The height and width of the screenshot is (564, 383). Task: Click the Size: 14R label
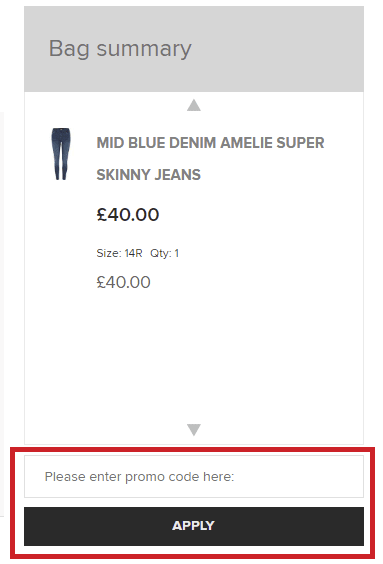(x=119, y=253)
